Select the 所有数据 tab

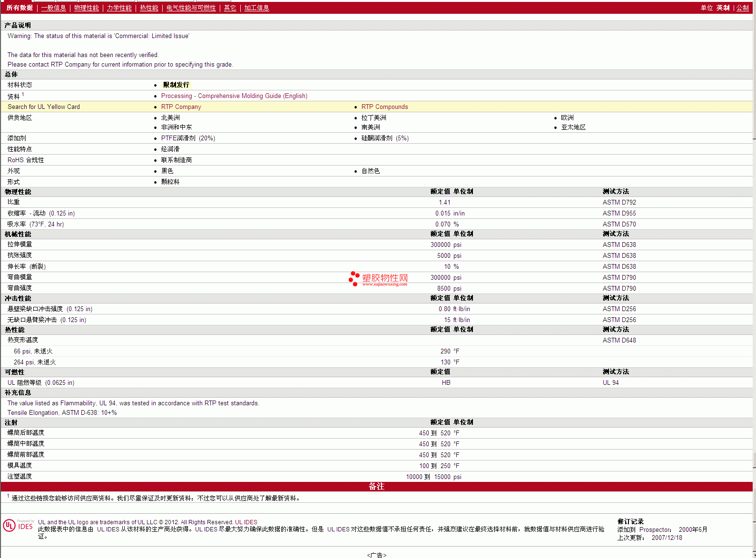[x=20, y=8]
